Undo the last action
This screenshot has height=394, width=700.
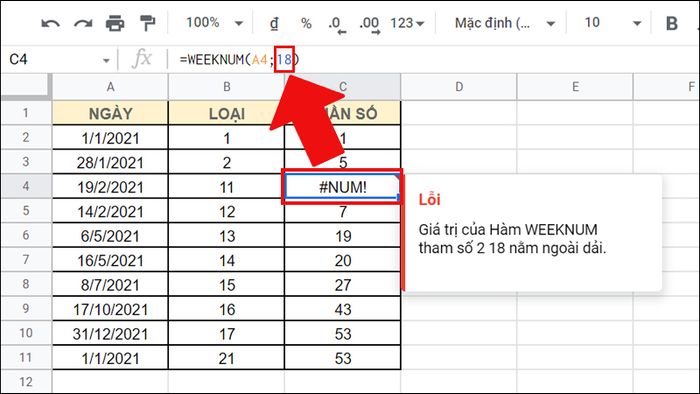pos(50,23)
